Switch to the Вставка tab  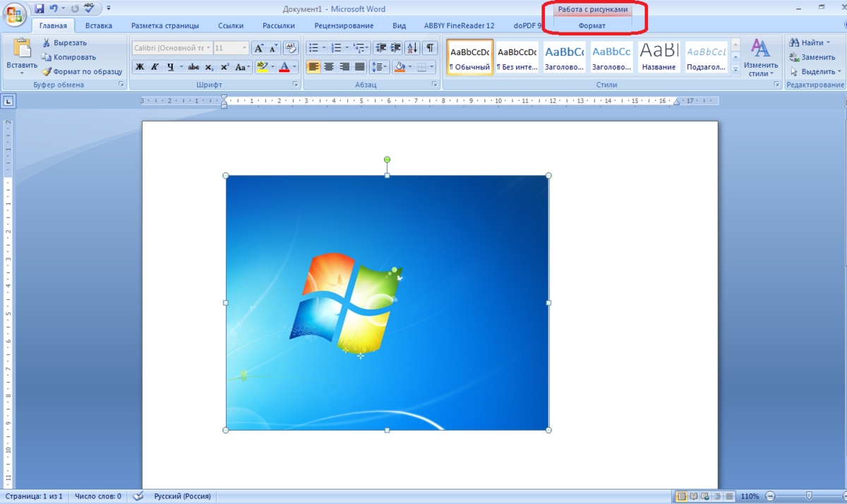coord(99,25)
